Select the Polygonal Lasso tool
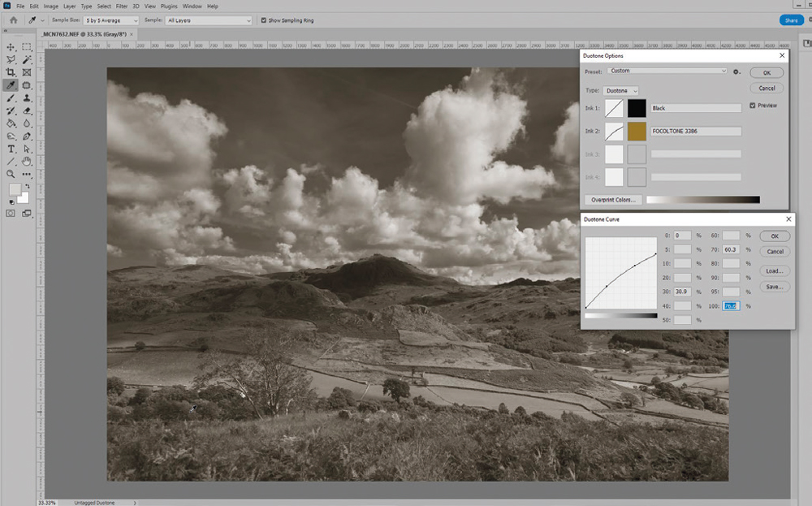The height and width of the screenshot is (506, 812). [11, 60]
